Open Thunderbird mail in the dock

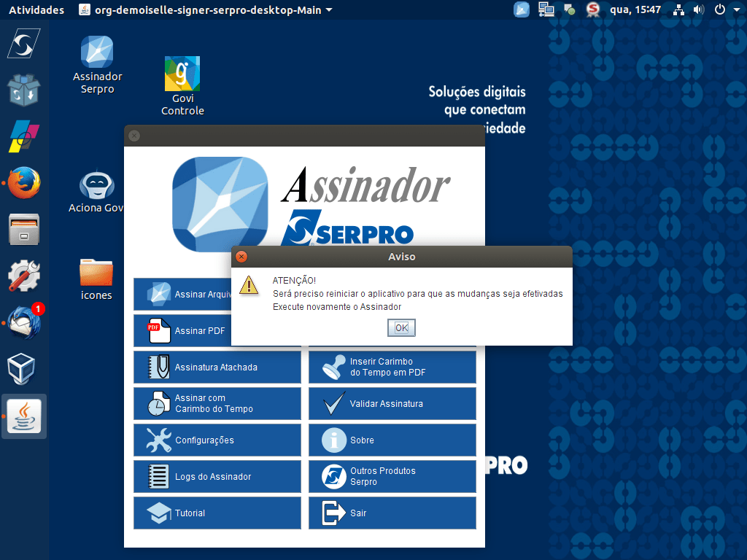click(x=24, y=323)
